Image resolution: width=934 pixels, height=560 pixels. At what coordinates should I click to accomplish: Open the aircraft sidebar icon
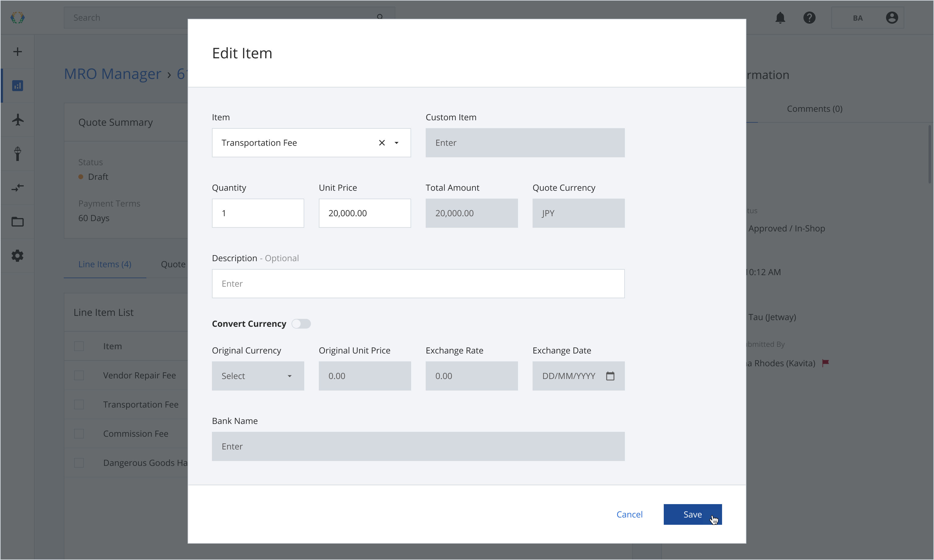pyautogui.click(x=17, y=120)
